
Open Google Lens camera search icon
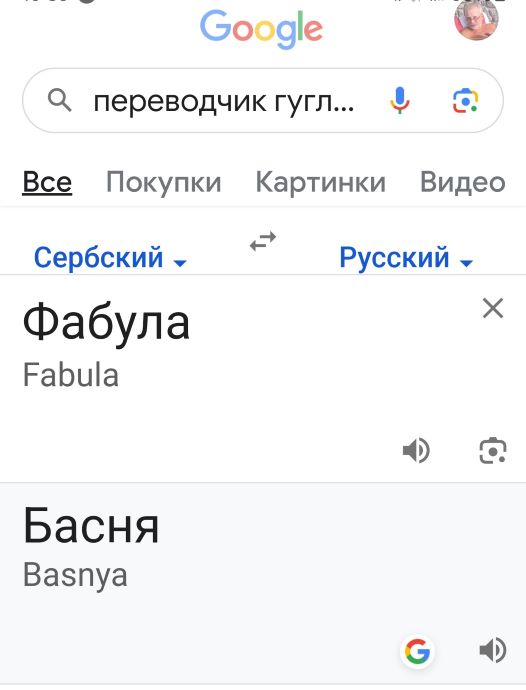pyautogui.click(x=465, y=101)
